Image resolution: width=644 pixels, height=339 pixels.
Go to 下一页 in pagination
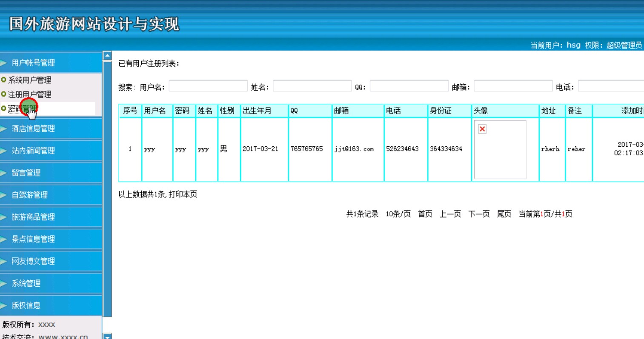479,214
